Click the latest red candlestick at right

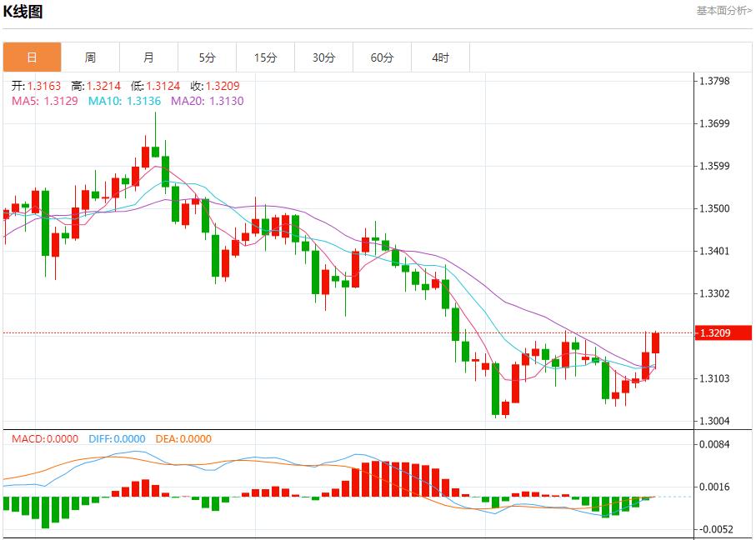(656, 342)
